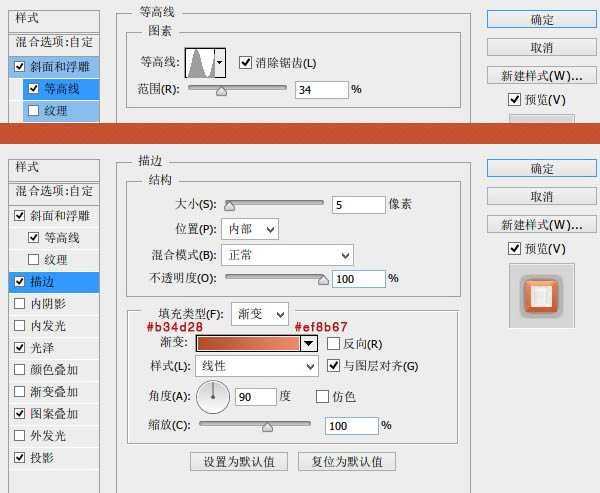This screenshot has width=600, height=493.
Task: Open the 位置 (Position) dropdown
Action: click(249, 229)
